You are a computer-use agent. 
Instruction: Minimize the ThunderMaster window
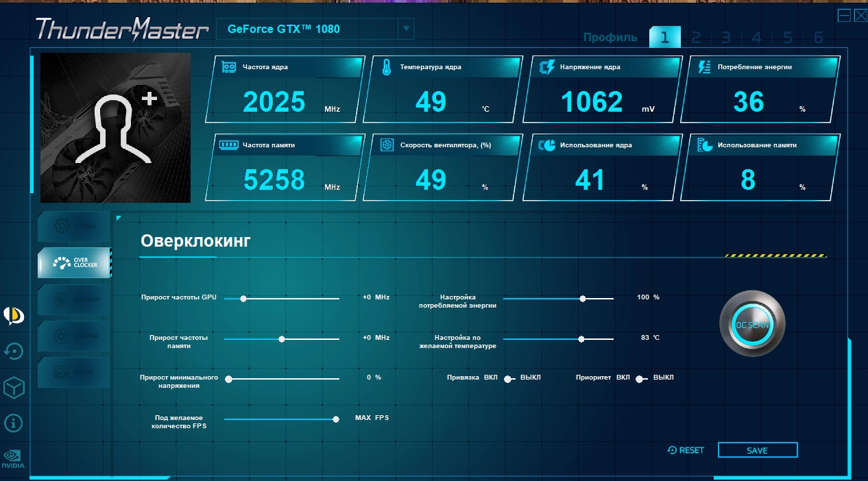tap(844, 15)
